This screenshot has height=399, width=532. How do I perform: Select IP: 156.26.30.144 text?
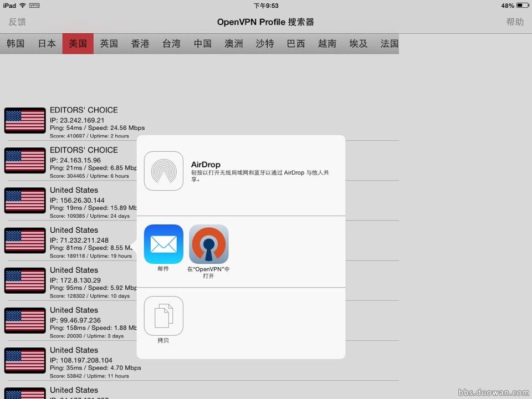[77, 201]
